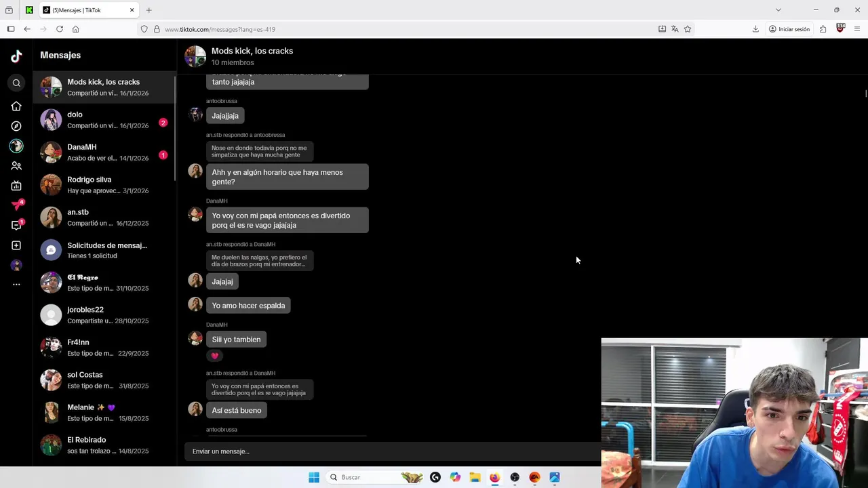Open the More three-dots sidebar icon
The image size is (868, 488).
16,285
